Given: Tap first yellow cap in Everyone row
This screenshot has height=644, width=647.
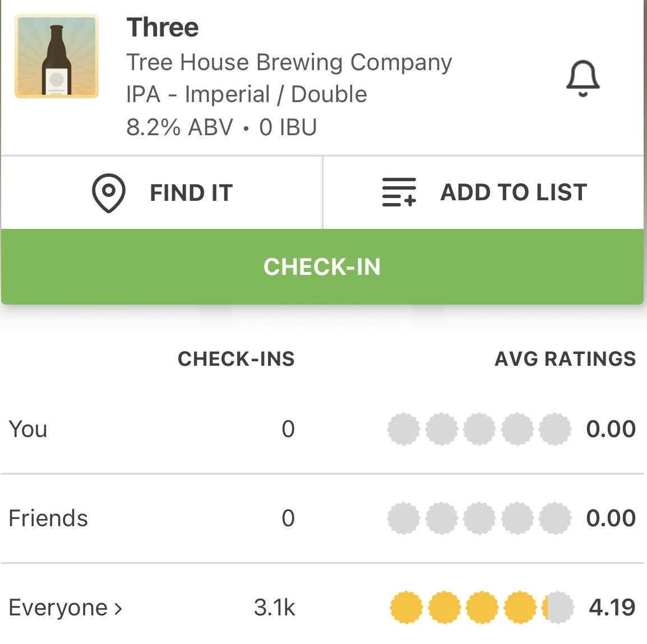Looking at the screenshot, I should 406,608.
